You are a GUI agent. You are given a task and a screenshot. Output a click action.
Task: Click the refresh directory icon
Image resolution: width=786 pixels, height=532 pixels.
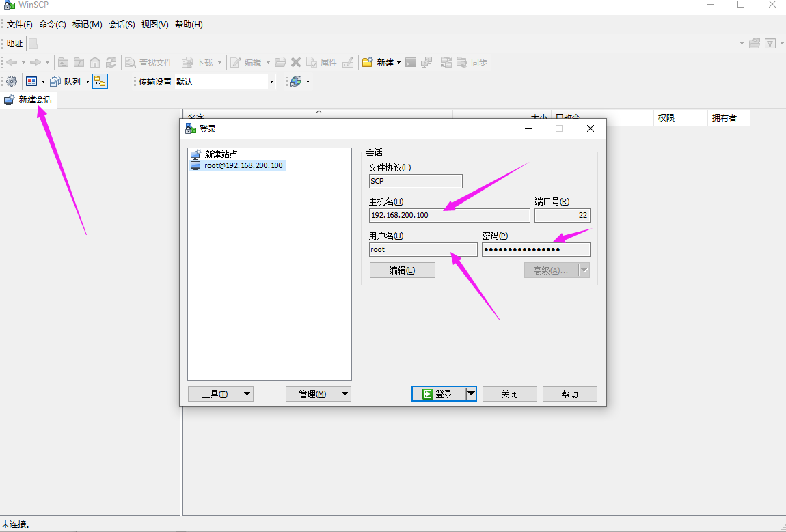(x=111, y=62)
